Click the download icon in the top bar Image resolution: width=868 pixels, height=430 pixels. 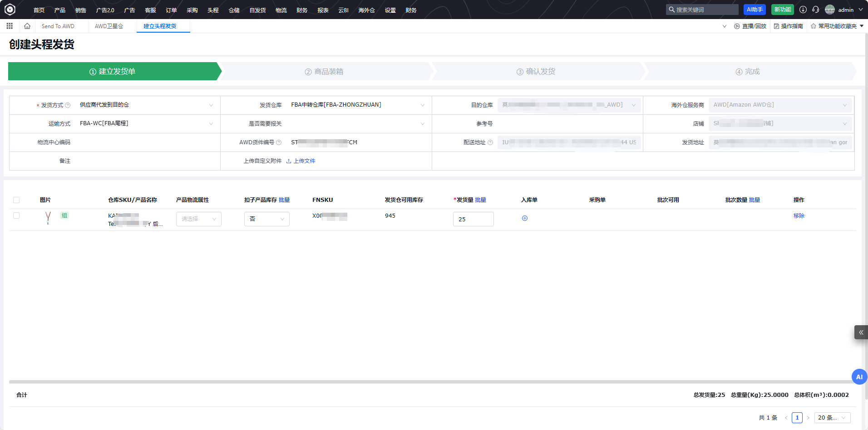(803, 10)
